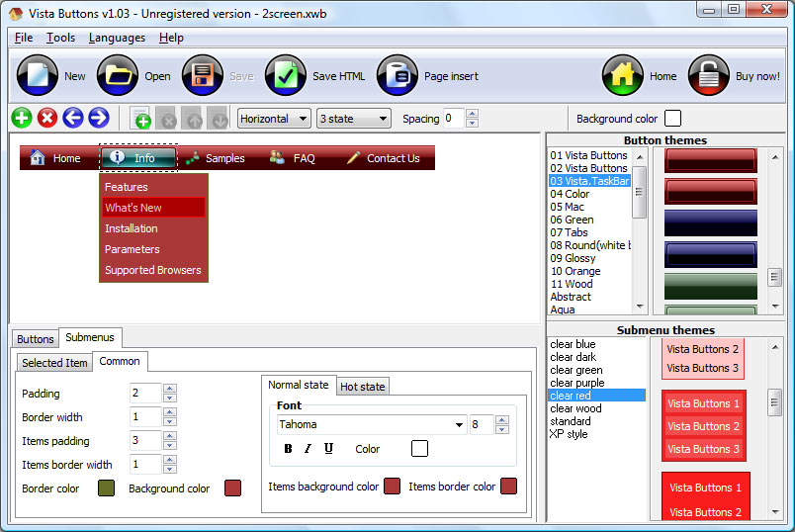
Task: Switch to the Buttons tab
Action: point(35,339)
